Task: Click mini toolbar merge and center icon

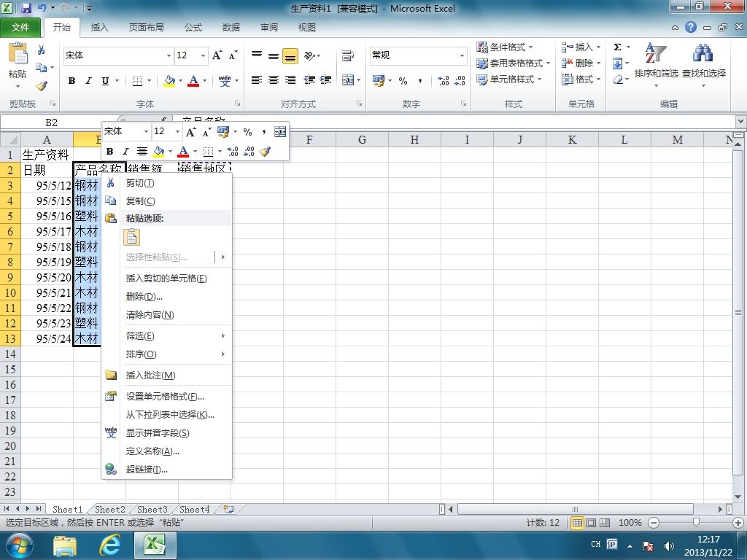Action: tap(280, 131)
